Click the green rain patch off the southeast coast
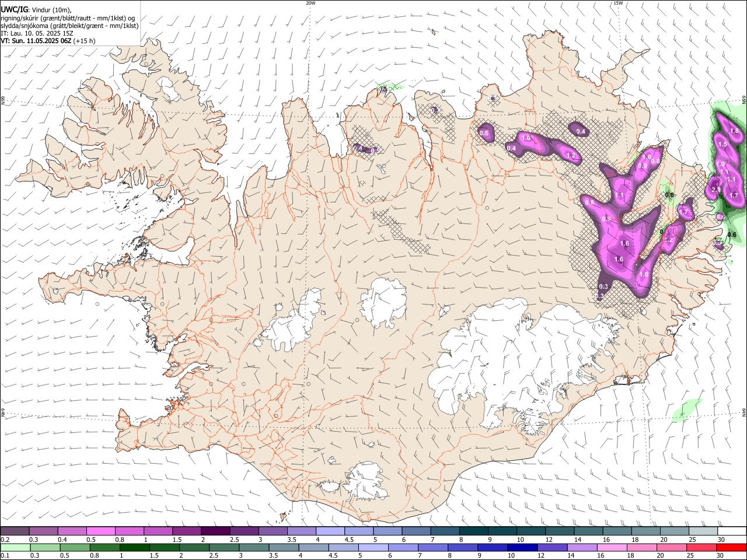Viewport: 747px width, 560px height. pyautogui.click(x=686, y=409)
